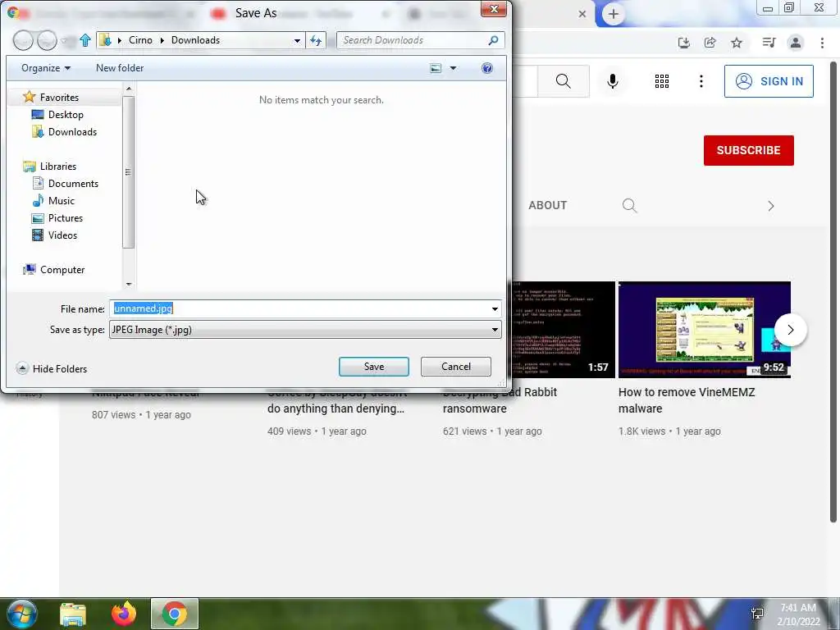The width and height of the screenshot is (840, 630).
Task: Select Desktop in the navigation pane
Action: tap(58, 115)
